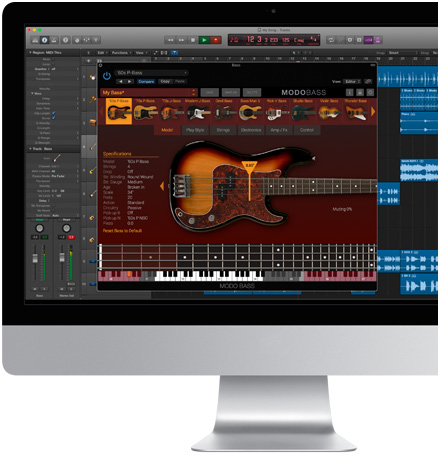Click the MODO BASS save preset button
This screenshot has width=438, height=455.
[210, 92]
